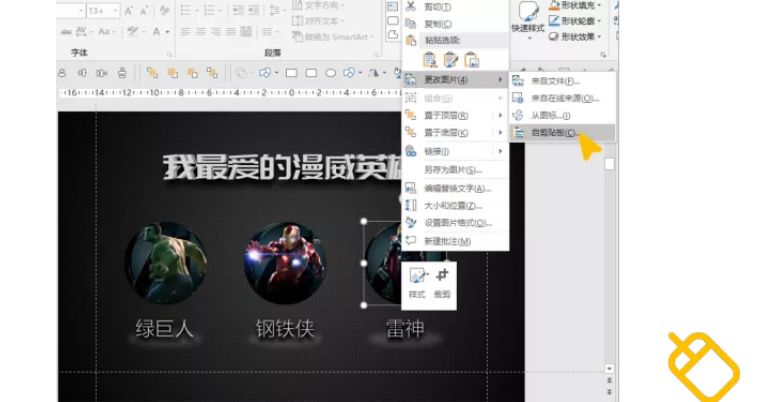This screenshot has width=760, height=402.
Task: Choose 大小和位置 size and position
Action: 455,206
